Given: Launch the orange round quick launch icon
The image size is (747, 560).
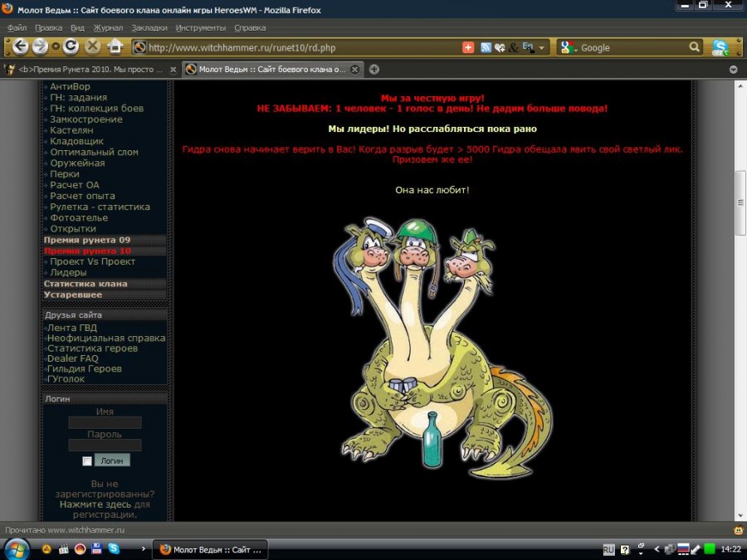Looking at the screenshot, I should pyautogui.click(x=46, y=548).
